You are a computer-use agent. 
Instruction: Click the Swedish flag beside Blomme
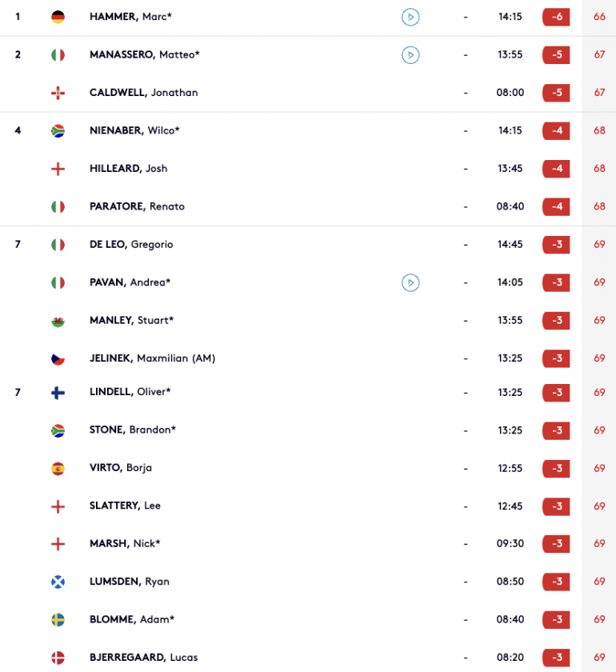tap(58, 620)
